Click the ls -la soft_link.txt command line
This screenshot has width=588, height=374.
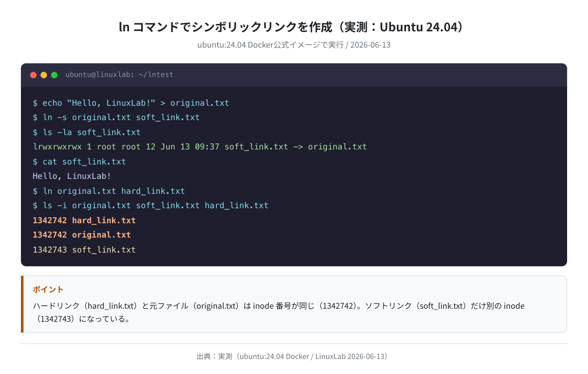(87, 132)
